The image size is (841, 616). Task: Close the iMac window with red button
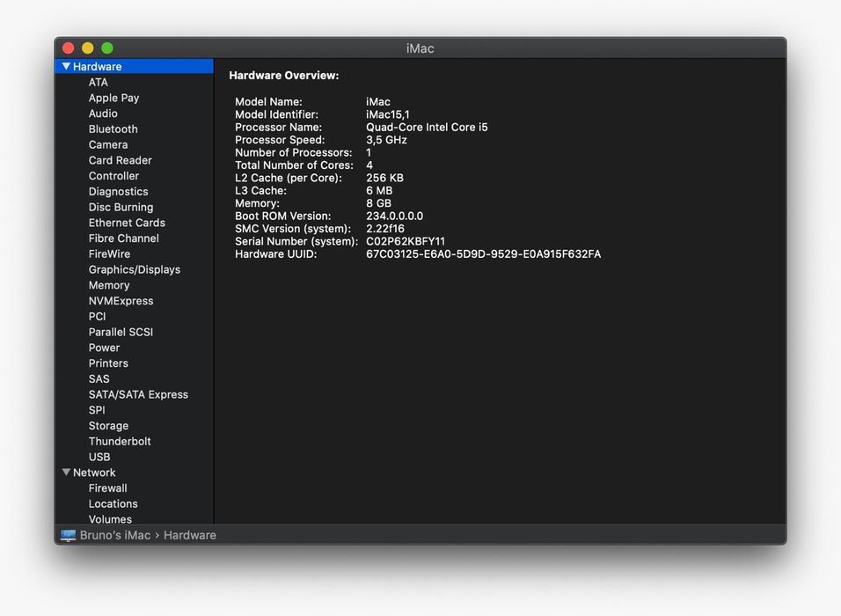click(x=68, y=48)
